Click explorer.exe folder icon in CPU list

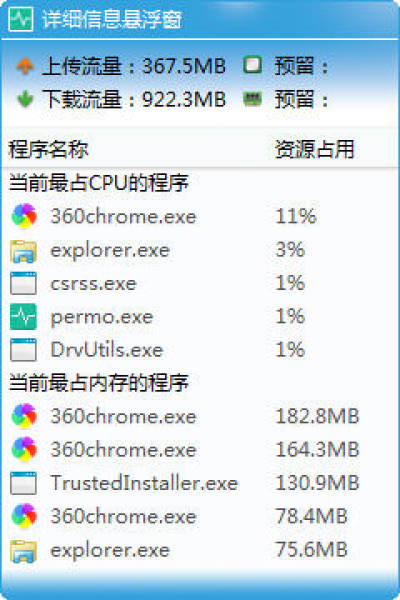click(x=24, y=251)
